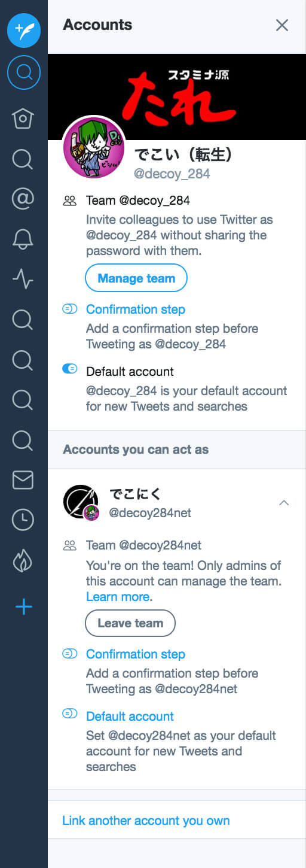This screenshot has height=868, width=306.
Task: Open the Notifications bell column
Action: 23,238
